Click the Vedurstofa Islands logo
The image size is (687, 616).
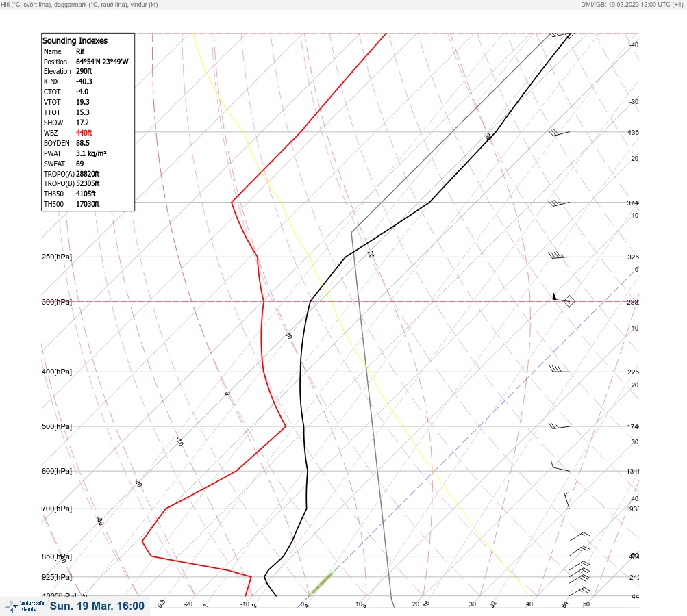click(25, 606)
